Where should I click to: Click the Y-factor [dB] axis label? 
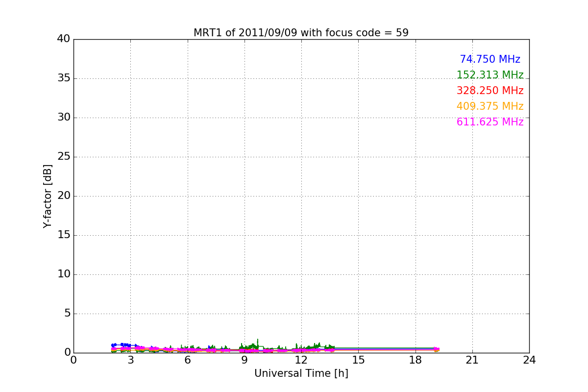(48, 196)
